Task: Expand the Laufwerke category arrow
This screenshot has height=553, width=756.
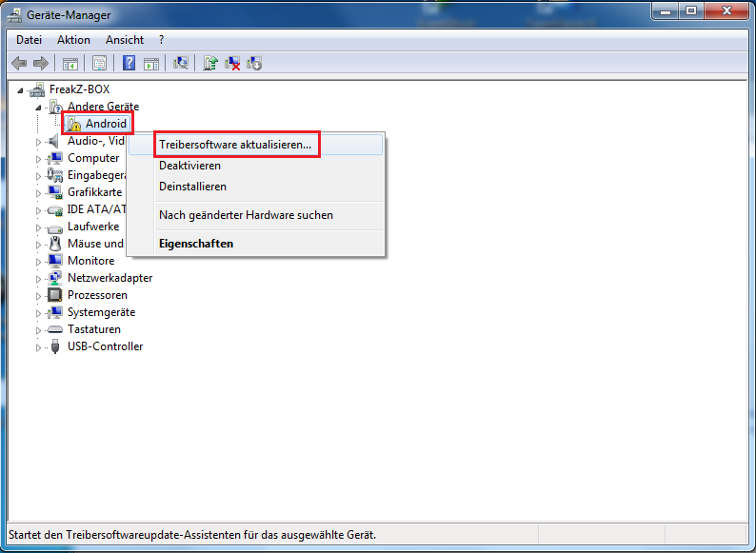Action: click(x=39, y=227)
